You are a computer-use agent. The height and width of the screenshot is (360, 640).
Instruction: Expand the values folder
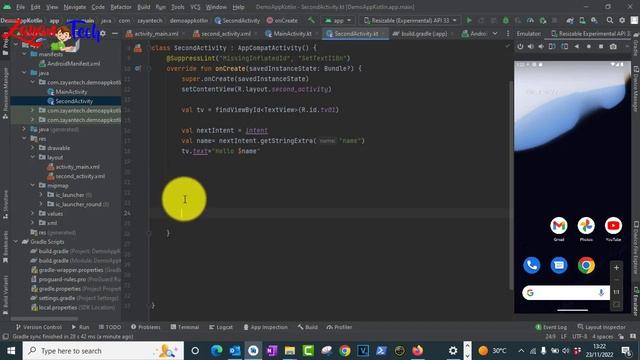click(33, 213)
